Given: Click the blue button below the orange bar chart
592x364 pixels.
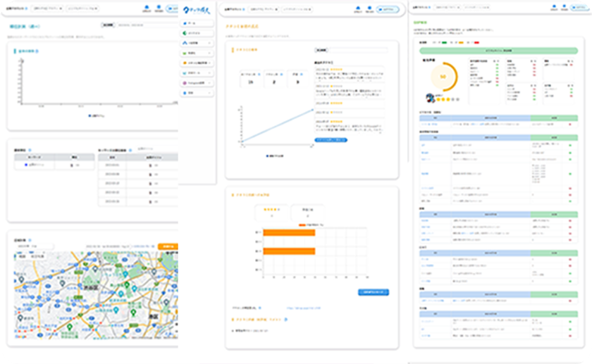Looking at the screenshot, I should (374, 292).
